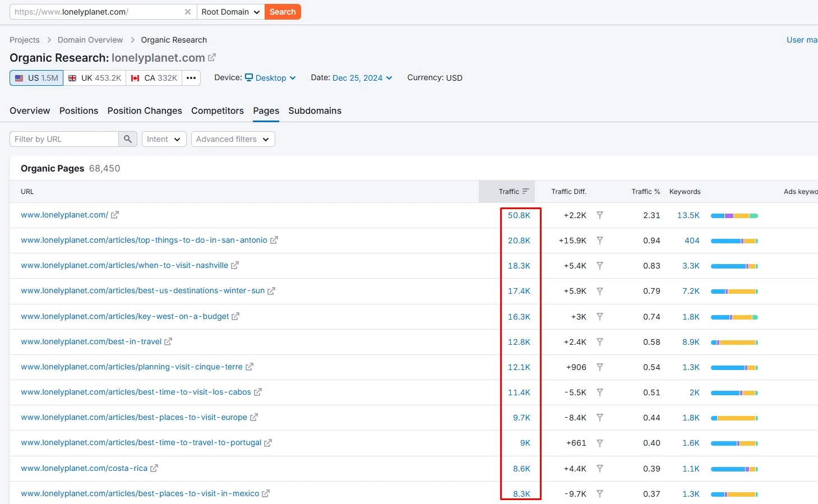Open the Root Domain dropdown
The width and height of the screenshot is (818, 504).
click(230, 12)
